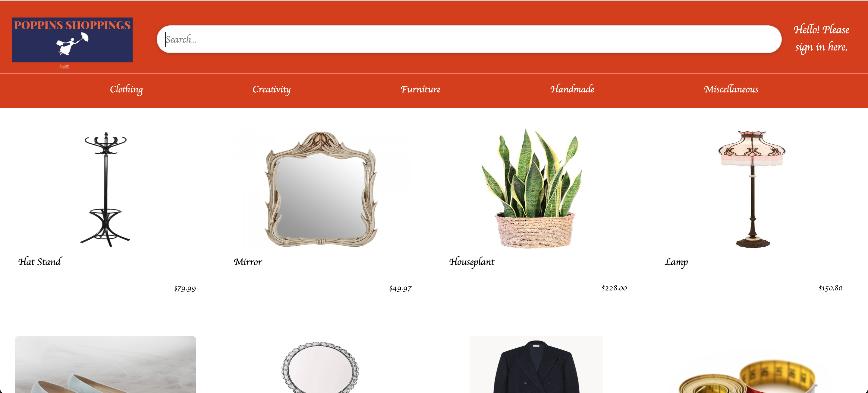Click the Mirror product name
Image resolution: width=868 pixels, height=393 pixels.
point(248,262)
